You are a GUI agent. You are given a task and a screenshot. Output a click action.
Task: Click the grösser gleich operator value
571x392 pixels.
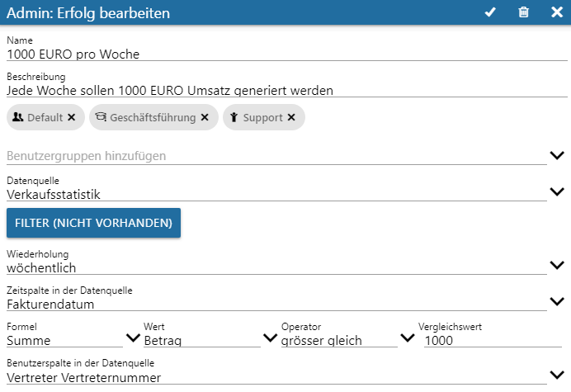click(x=322, y=341)
